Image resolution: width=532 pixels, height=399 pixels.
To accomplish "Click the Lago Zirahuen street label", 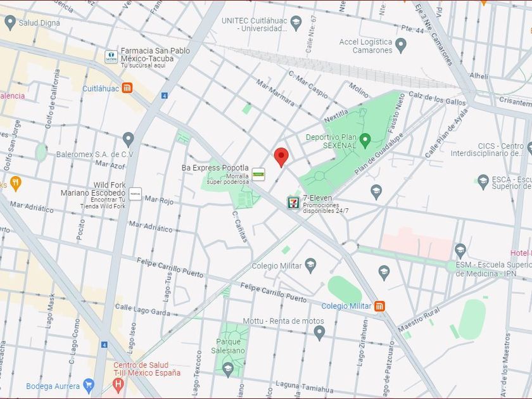I will pos(362,343).
